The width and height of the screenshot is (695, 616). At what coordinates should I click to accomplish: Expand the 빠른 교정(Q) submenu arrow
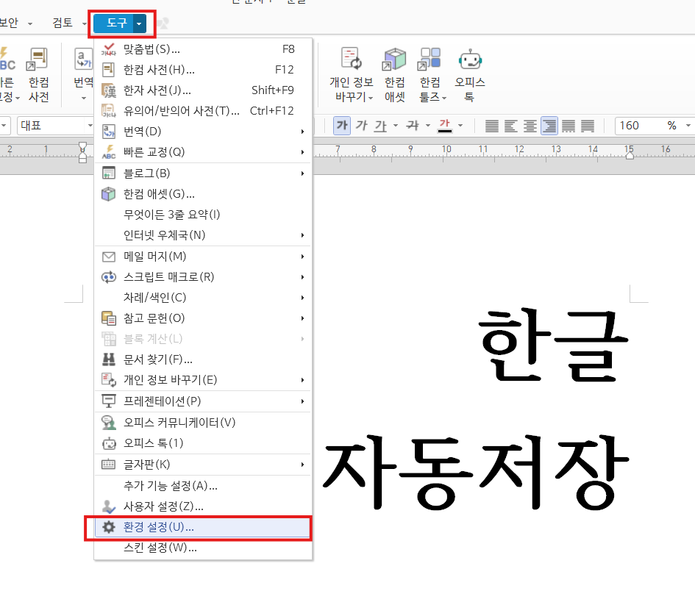pyautogui.click(x=302, y=152)
